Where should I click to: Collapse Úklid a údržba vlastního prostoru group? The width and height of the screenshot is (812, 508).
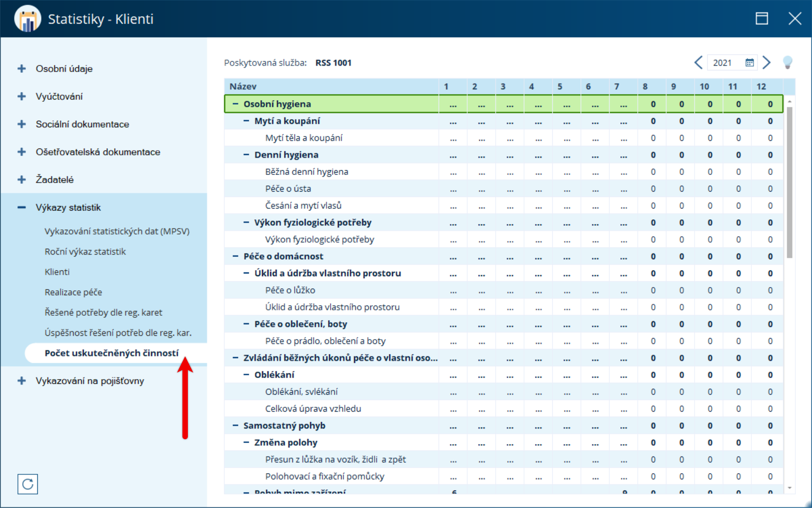tap(246, 273)
